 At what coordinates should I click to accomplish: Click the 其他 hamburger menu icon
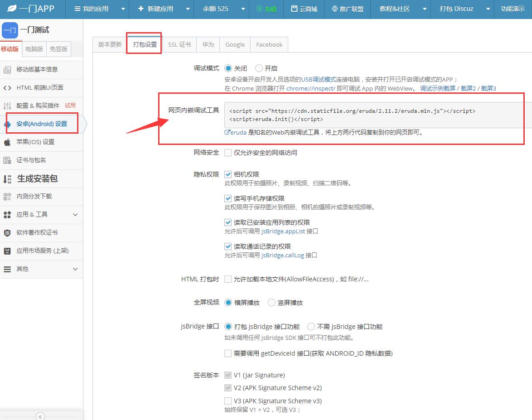[7, 269]
